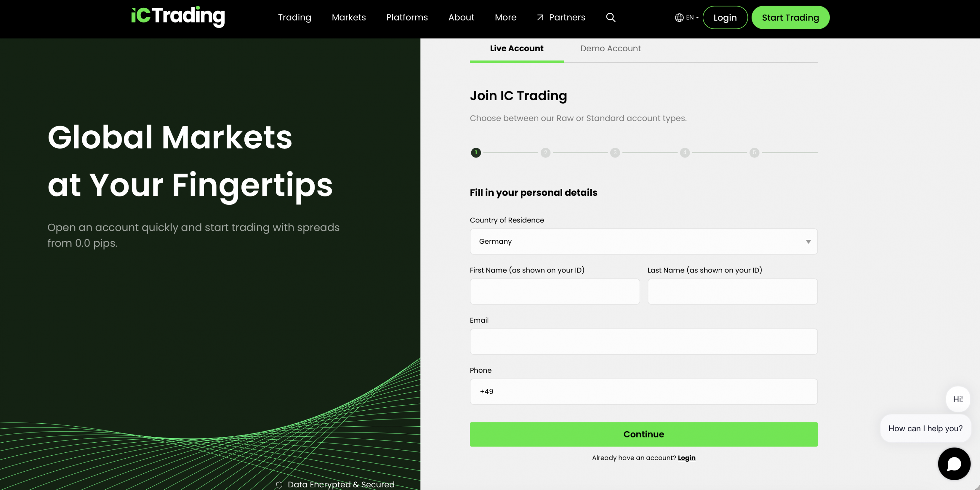
Task: Click the 'Data Encrypted & Secured' text
Action: pyautogui.click(x=341, y=485)
